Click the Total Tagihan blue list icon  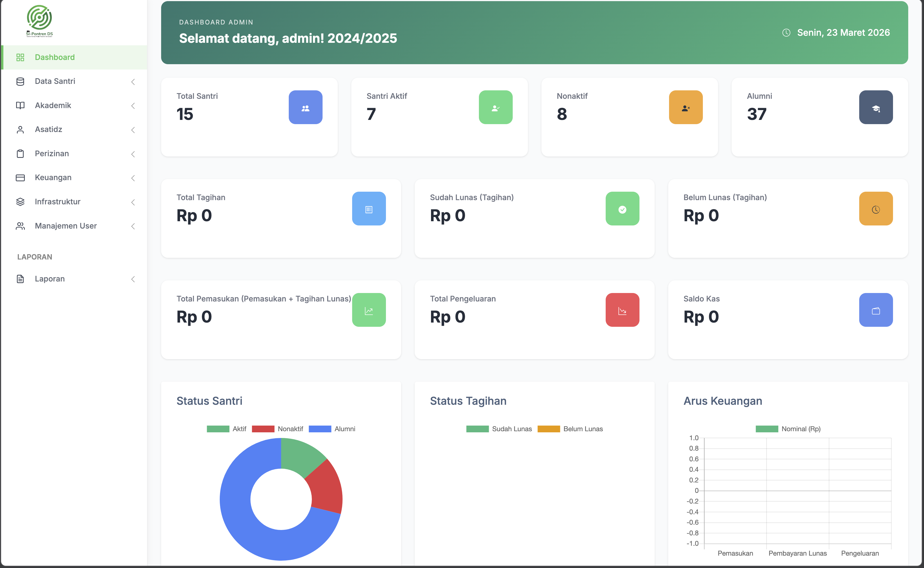pyautogui.click(x=369, y=209)
